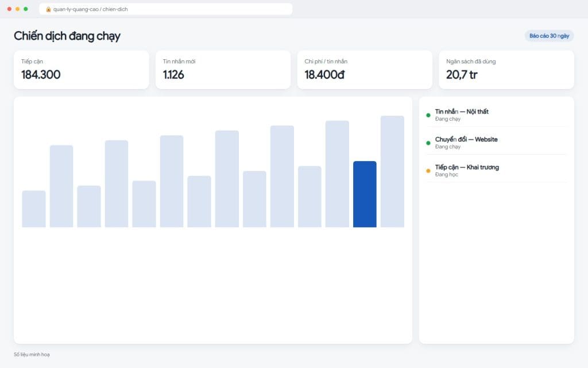Click the lock icon in address bar
The width and height of the screenshot is (588, 368).
[x=48, y=9]
